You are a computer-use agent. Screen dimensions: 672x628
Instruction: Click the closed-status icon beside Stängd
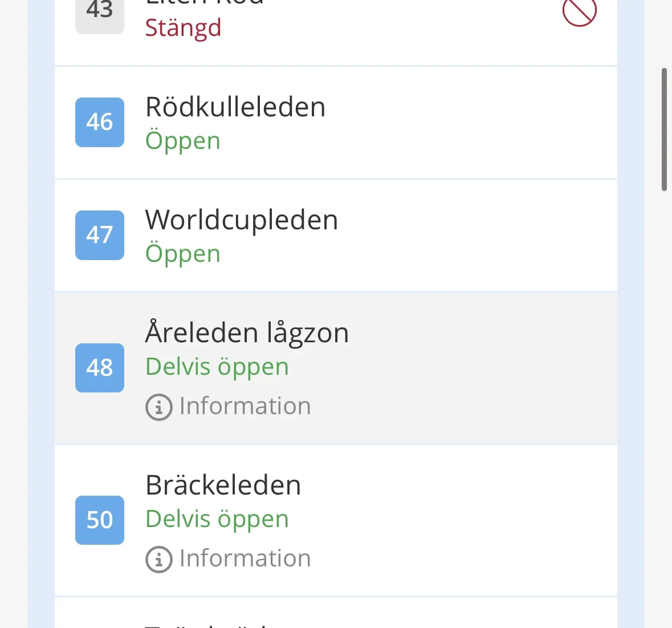pos(579,11)
